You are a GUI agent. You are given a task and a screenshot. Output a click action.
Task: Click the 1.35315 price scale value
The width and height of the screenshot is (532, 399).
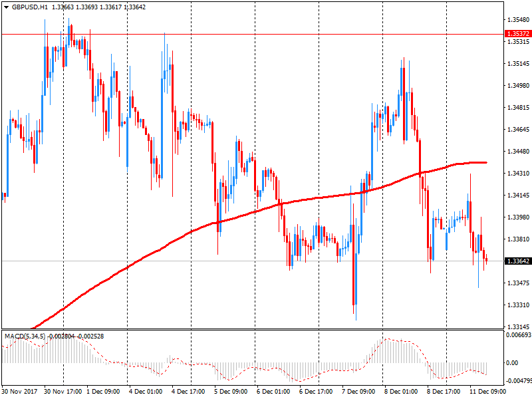519,42
